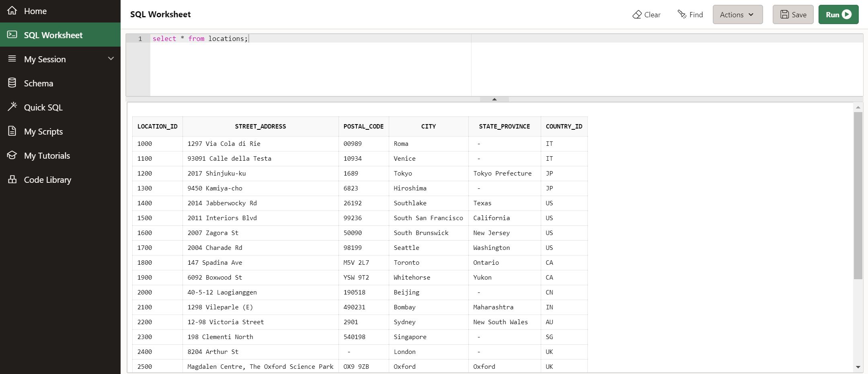
Task: Click the 'OX9 9ZB' postal code cell
Action: [x=363, y=367]
